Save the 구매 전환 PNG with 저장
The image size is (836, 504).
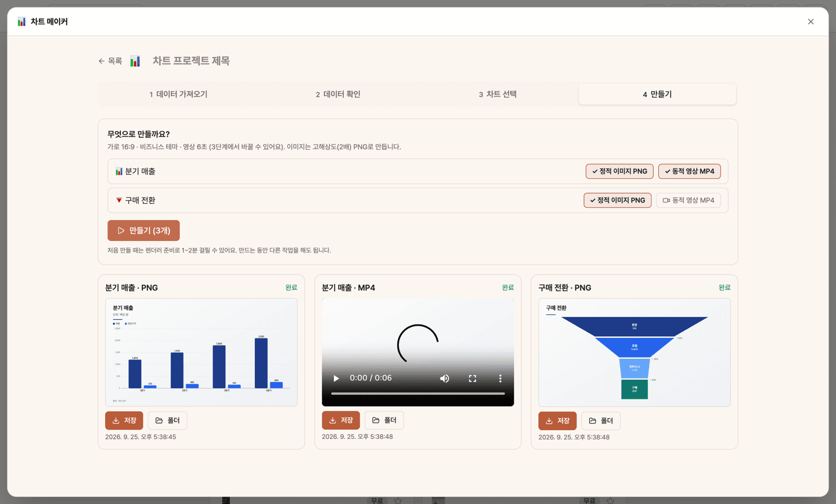tap(557, 420)
